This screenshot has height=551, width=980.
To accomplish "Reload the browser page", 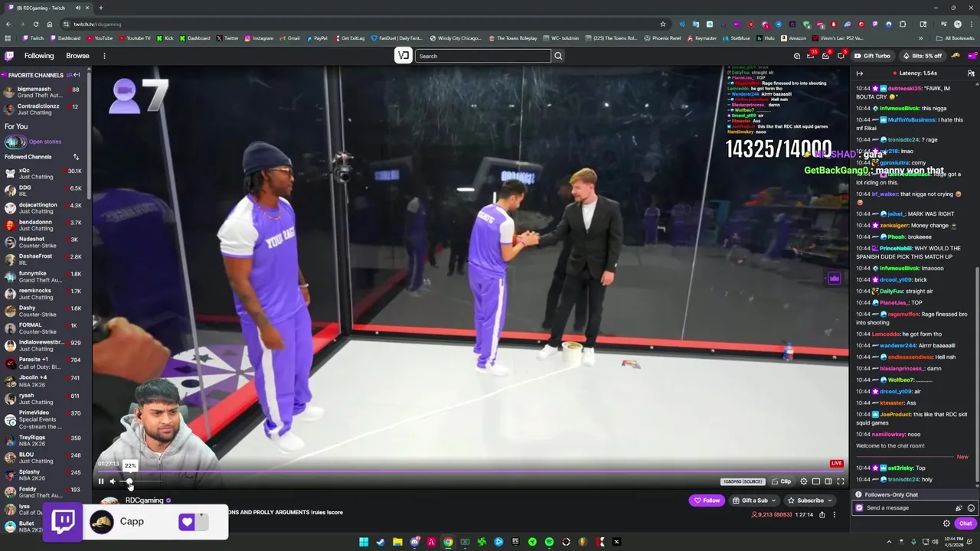I will pyautogui.click(x=36, y=24).
